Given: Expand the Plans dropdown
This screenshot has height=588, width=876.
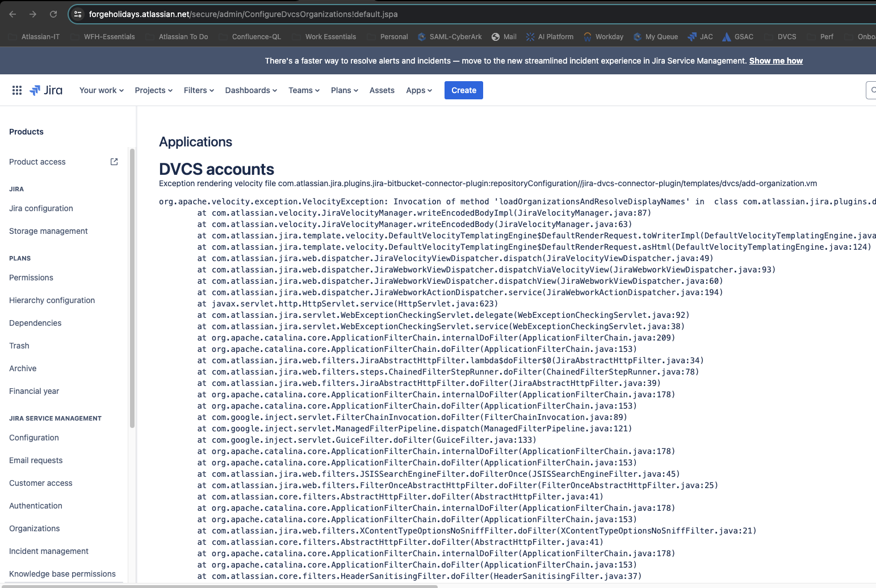Looking at the screenshot, I should 345,90.
